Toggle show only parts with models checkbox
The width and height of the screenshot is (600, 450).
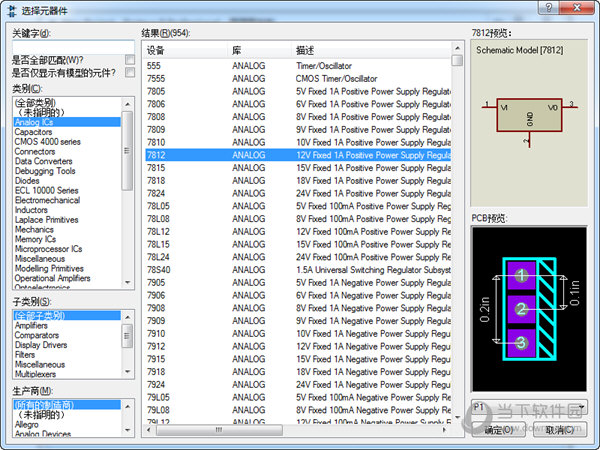point(130,72)
